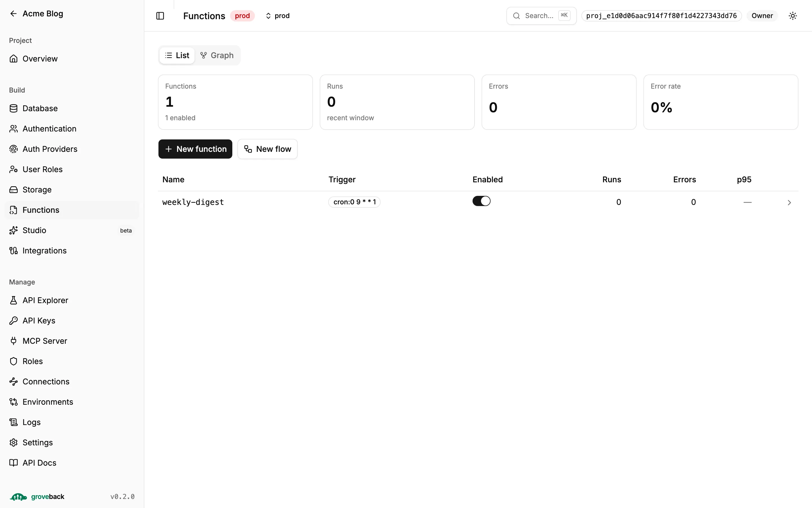812x508 pixels.
Task: Click the red prod environment badge
Action: pyautogui.click(x=242, y=16)
